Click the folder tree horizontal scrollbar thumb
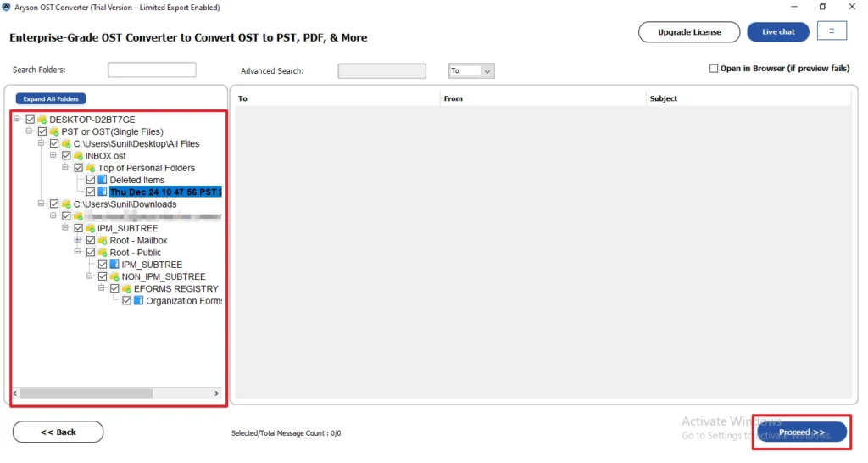This screenshot has width=868, height=463. 86,393
